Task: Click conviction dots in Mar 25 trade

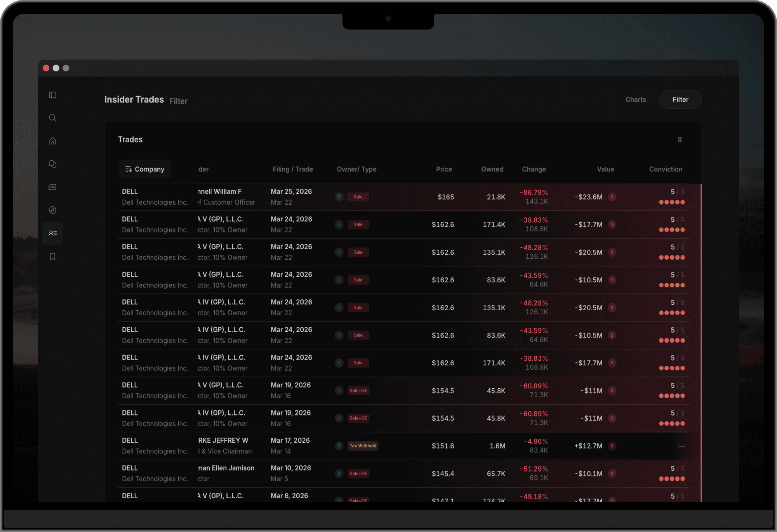Action: [x=672, y=202]
